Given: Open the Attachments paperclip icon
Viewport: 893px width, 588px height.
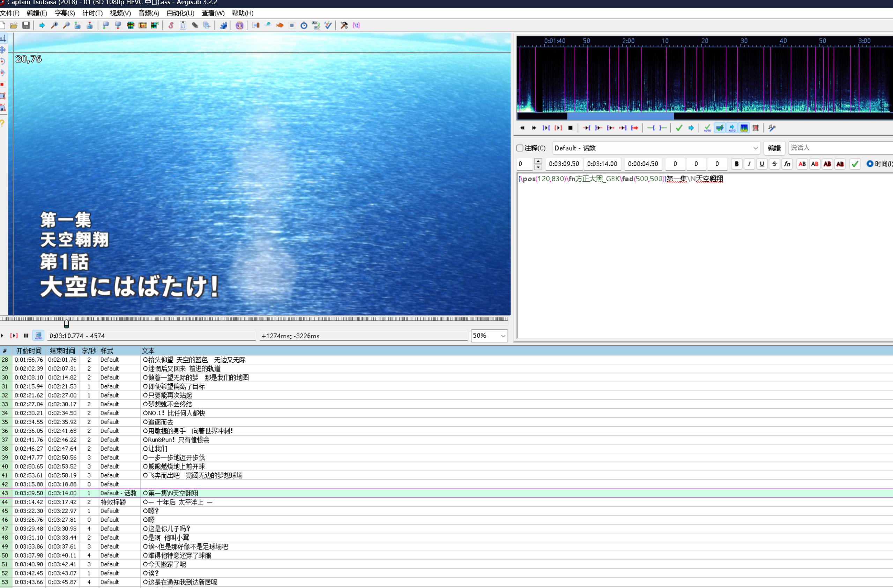Looking at the screenshot, I should [195, 25].
